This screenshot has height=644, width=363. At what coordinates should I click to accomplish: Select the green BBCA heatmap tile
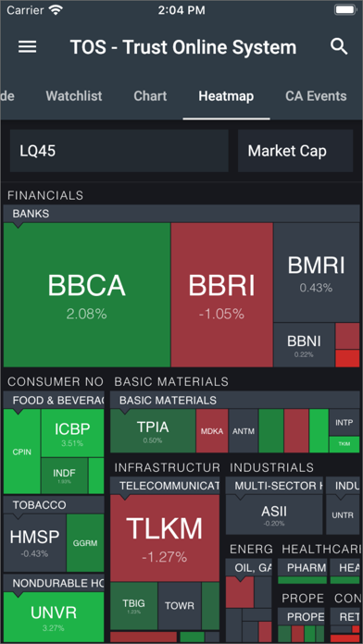(87, 295)
